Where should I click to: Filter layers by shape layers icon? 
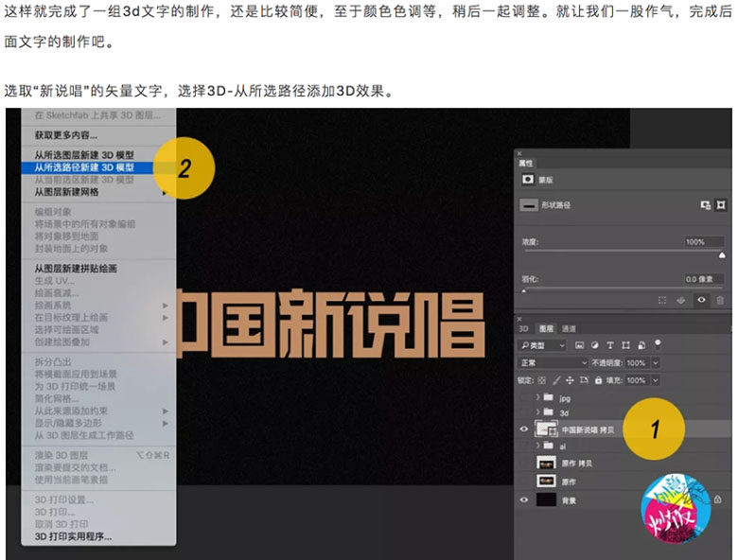pos(625,345)
